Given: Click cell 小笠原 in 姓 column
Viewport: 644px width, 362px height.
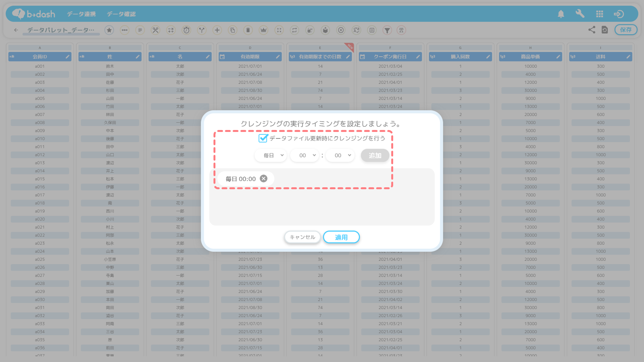Looking at the screenshot, I should [x=110, y=259].
